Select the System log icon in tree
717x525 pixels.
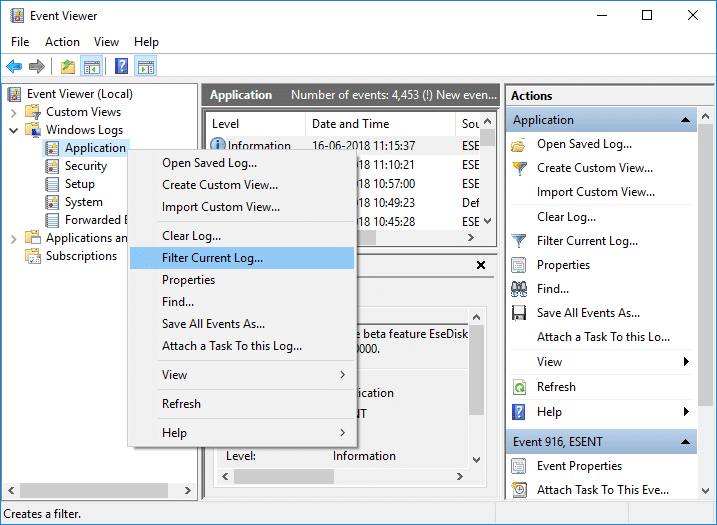point(52,202)
